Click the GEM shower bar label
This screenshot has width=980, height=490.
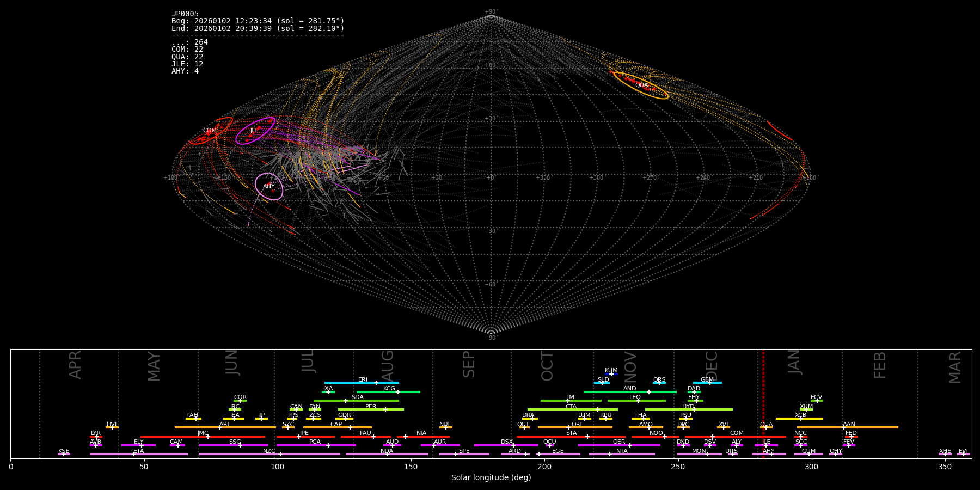(707, 380)
